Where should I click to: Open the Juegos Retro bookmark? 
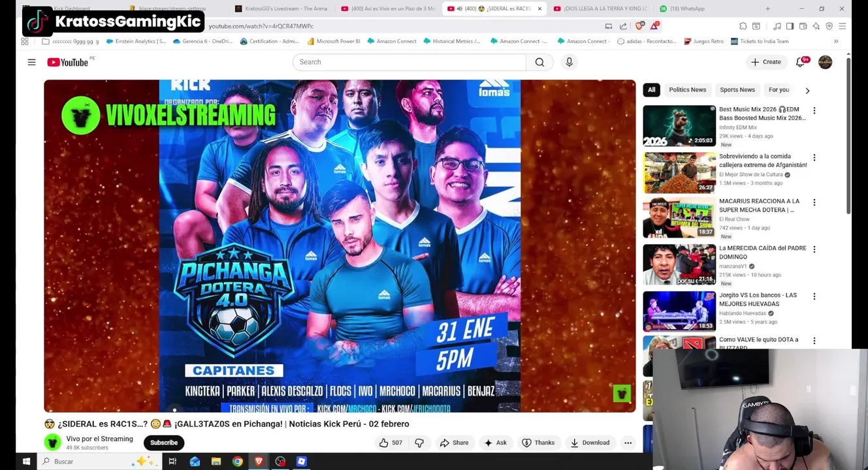[703, 41]
